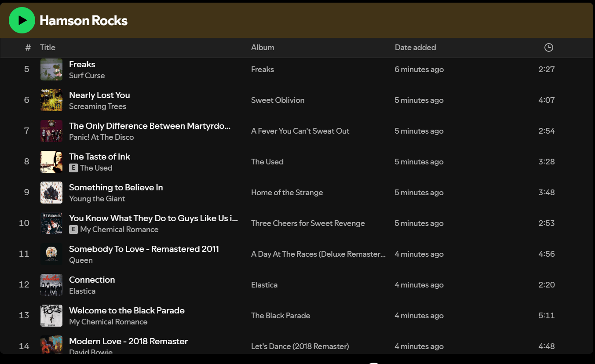Select Welcome to the Black Parade track

click(127, 310)
